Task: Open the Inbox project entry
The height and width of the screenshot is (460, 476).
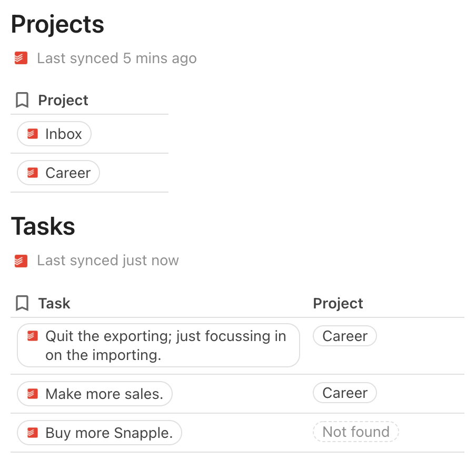Action: [54, 134]
